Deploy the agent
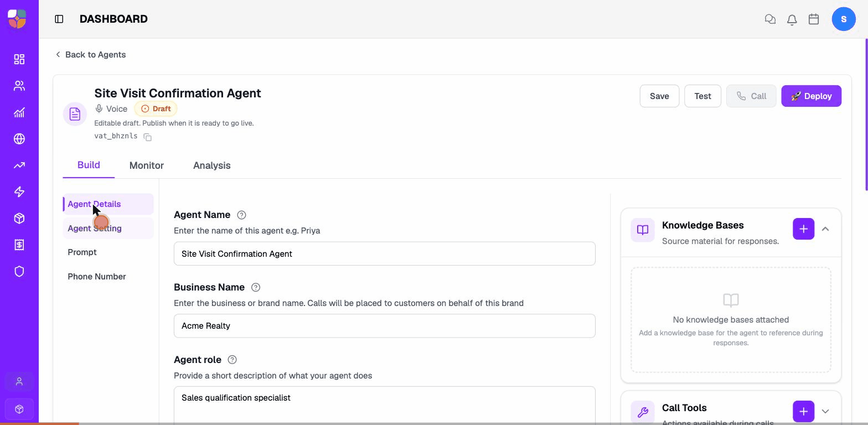 (x=812, y=96)
